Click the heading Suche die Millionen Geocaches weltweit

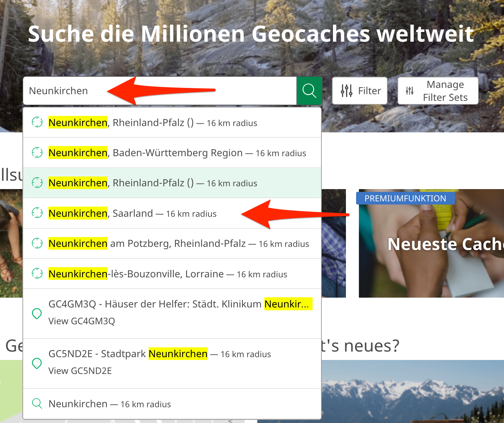[251, 34]
